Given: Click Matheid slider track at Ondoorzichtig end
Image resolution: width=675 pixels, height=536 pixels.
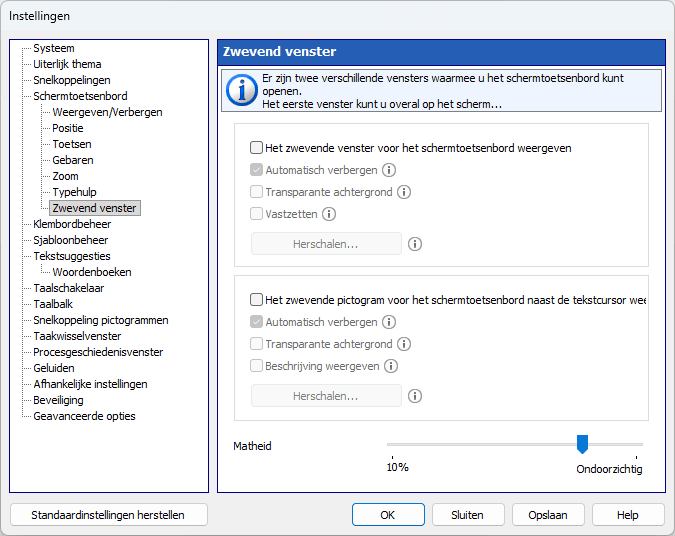Looking at the screenshot, I should [x=637, y=444].
